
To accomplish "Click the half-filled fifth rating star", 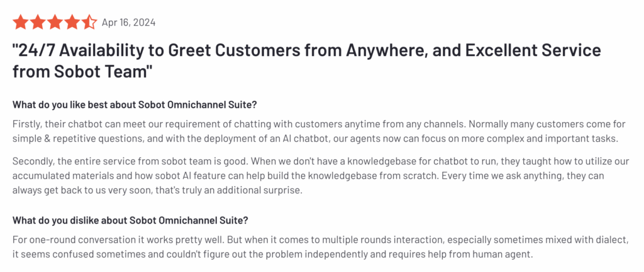I will (89, 22).
